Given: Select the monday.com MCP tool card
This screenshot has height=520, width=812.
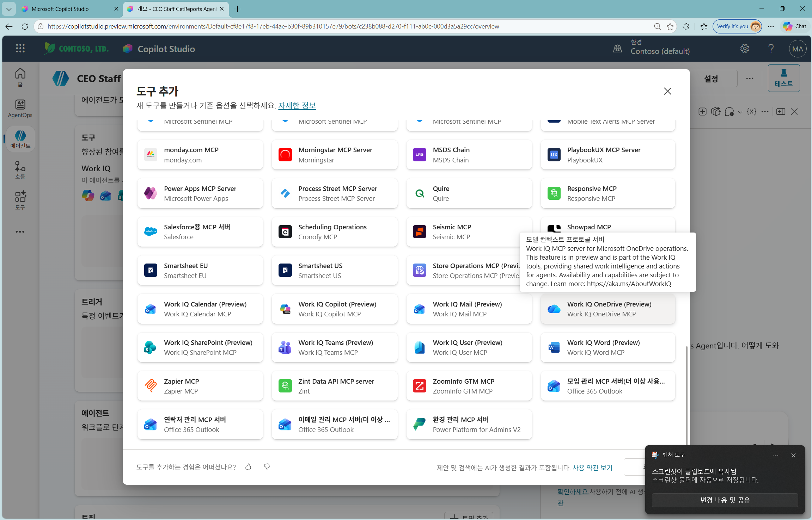Looking at the screenshot, I should tap(200, 155).
